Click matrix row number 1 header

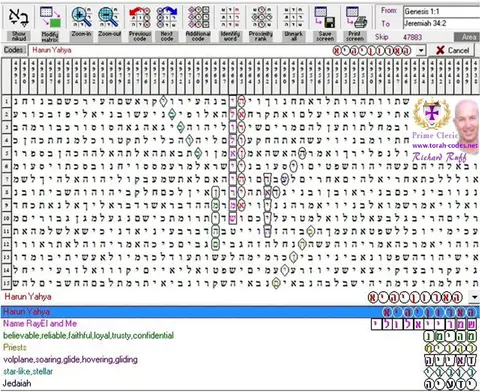tap(6, 101)
